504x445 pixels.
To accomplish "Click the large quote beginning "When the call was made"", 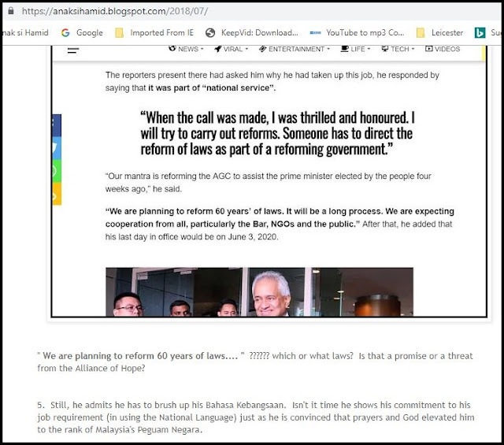I will [277, 133].
